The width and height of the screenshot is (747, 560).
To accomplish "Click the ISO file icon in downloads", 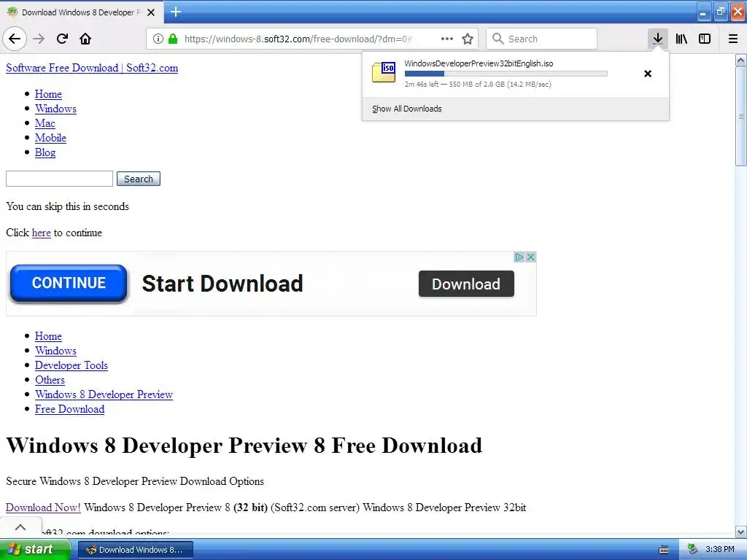I will tap(384, 72).
